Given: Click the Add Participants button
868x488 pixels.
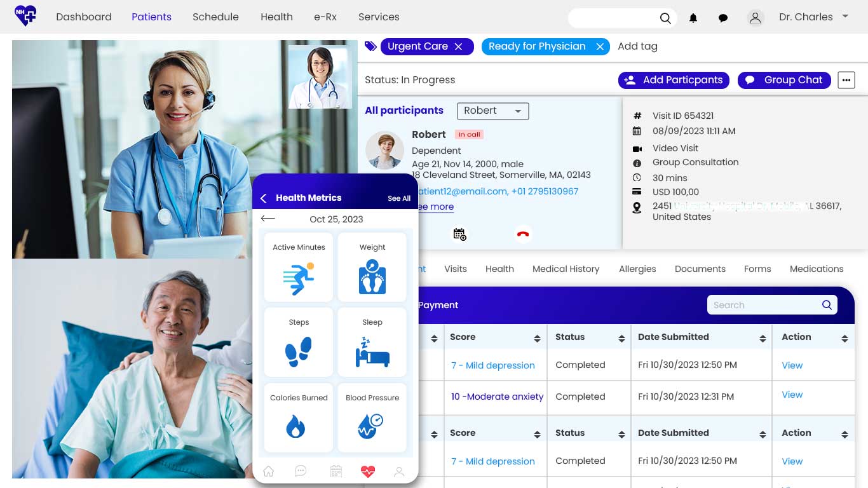Looking at the screenshot, I should pos(674,80).
